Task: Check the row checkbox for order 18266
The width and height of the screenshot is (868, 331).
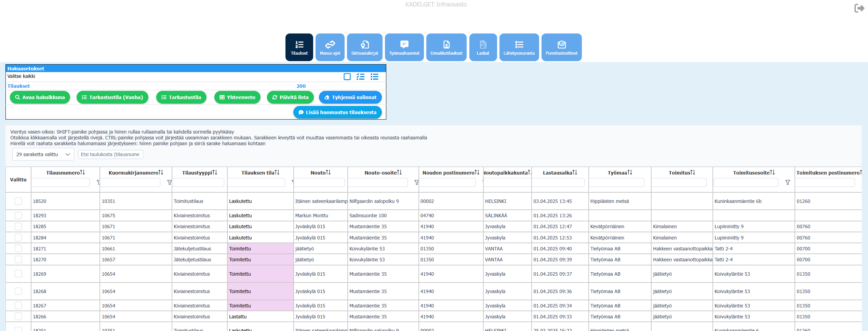Action: pos(18,316)
